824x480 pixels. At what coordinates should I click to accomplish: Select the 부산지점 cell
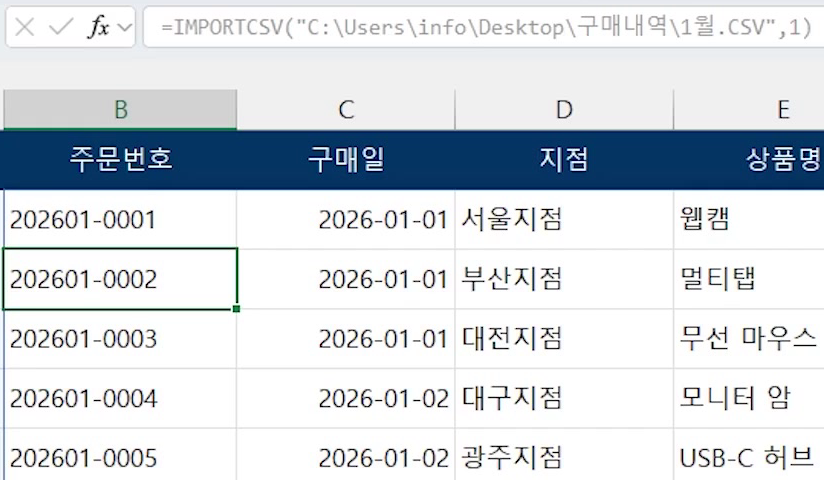pos(564,279)
